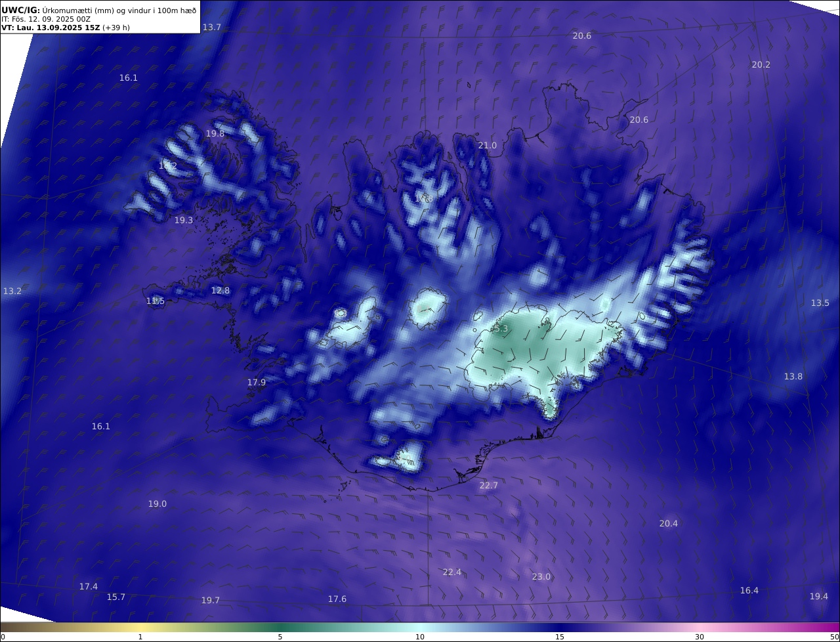The height and width of the screenshot is (642, 840).
Task: Click the 13.7 value label
Action: (x=211, y=28)
